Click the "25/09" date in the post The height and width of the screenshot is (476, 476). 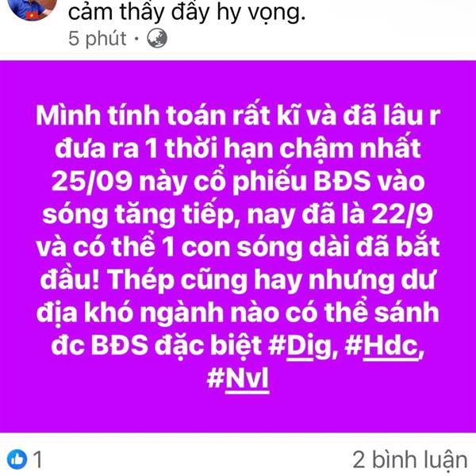pyautogui.click(x=92, y=182)
